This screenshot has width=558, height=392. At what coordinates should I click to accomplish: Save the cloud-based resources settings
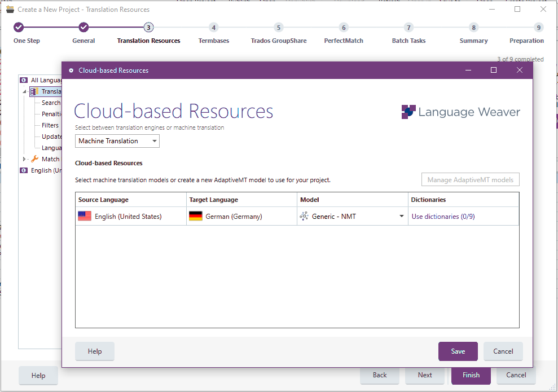coord(458,351)
